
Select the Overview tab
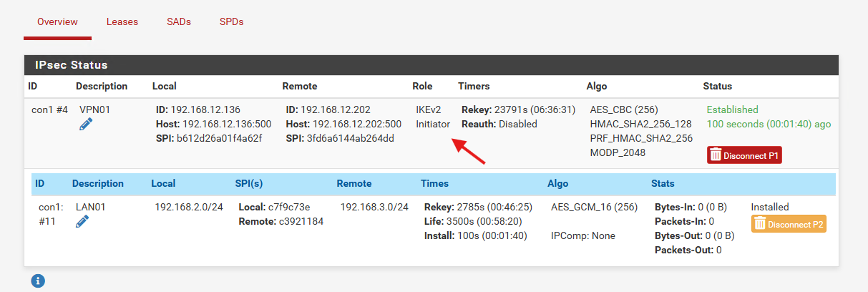(57, 22)
